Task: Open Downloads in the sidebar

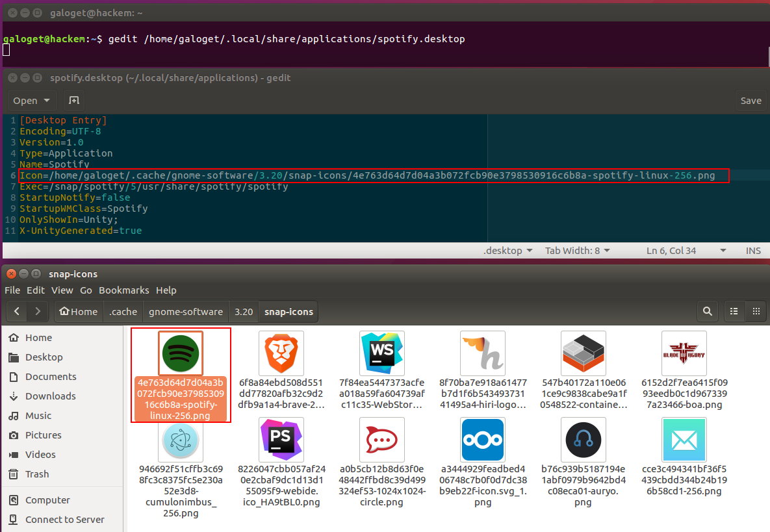Action: (50, 396)
